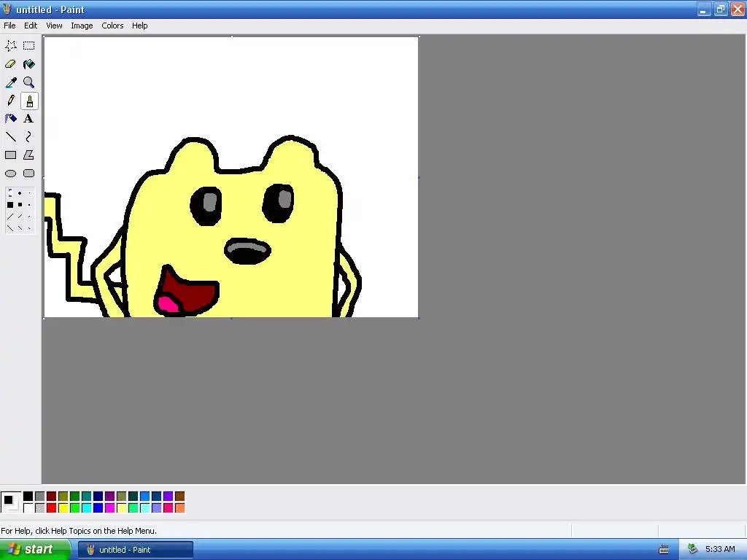
Task: Click the untitled - Paint taskbar button
Action: pos(136,550)
